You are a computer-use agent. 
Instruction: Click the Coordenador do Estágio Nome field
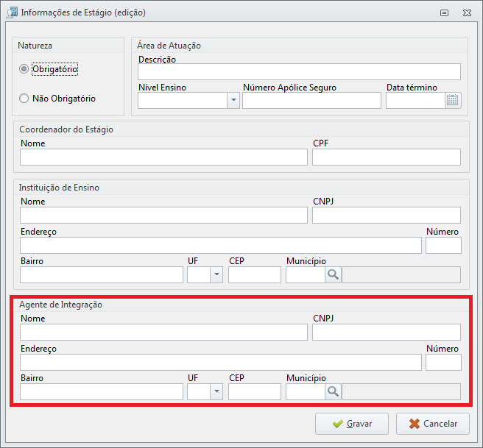(x=163, y=157)
